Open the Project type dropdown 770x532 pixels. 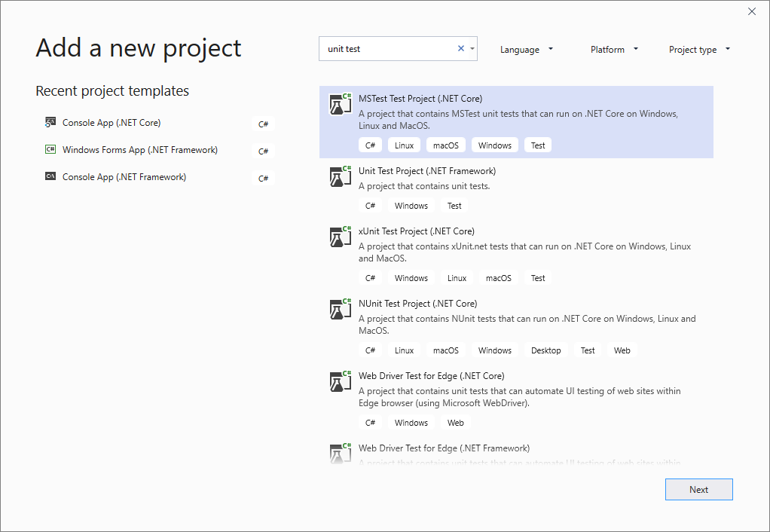[698, 49]
